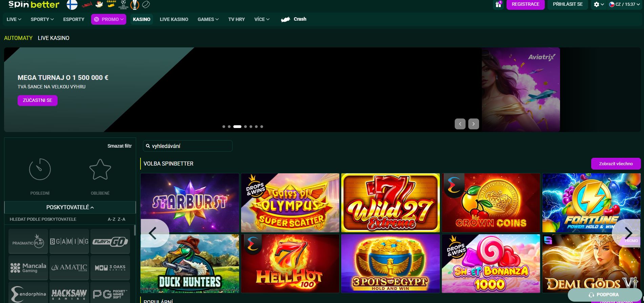This screenshot has height=303, width=644.
Task: Click the REGISTRACE button
Action: 525,4
